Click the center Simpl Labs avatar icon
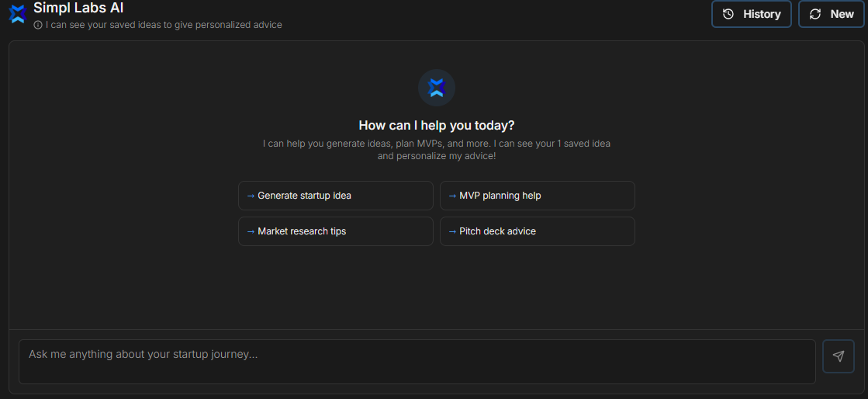This screenshot has width=868, height=399. (437, 88)
